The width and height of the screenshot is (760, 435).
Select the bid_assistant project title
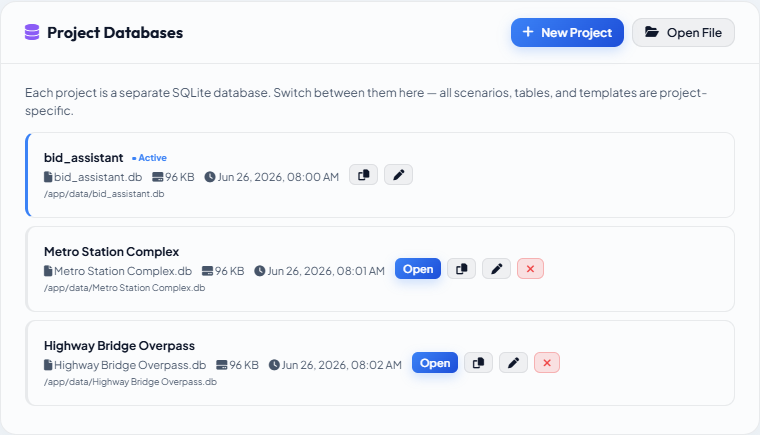coord(83,158)
